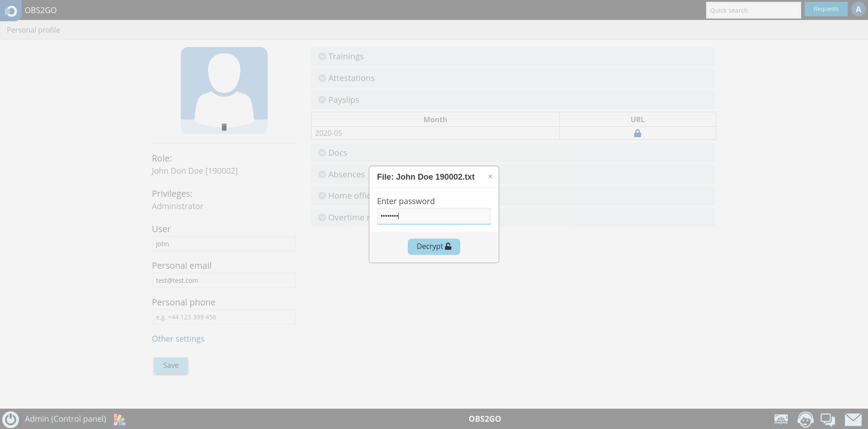Open the locked payslip URL for 2020-05

[x=637, y=133]
